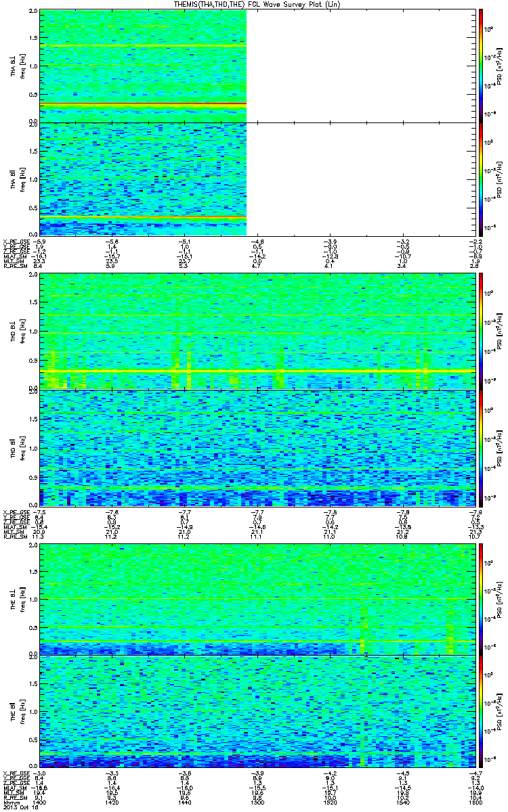Click inside the THA B-parallel spectrogram panel
Screen dimensions: 508x812
[257, 179]
